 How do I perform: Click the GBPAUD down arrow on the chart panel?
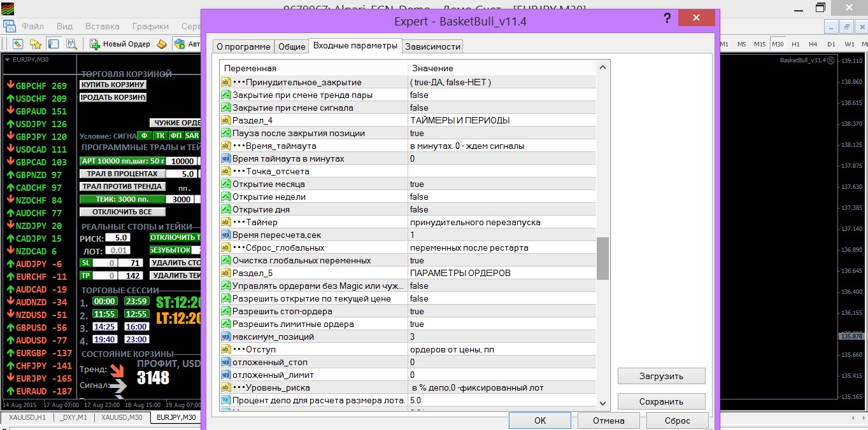coord(11,111)
